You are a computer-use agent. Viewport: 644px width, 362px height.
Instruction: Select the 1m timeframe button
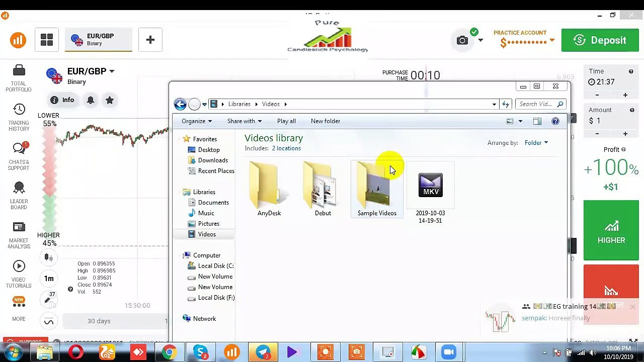click(49, 279)
